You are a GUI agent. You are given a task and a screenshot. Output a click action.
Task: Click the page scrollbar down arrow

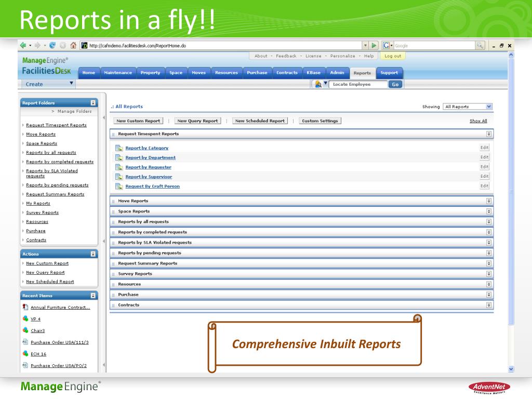[x=511, y=369]
